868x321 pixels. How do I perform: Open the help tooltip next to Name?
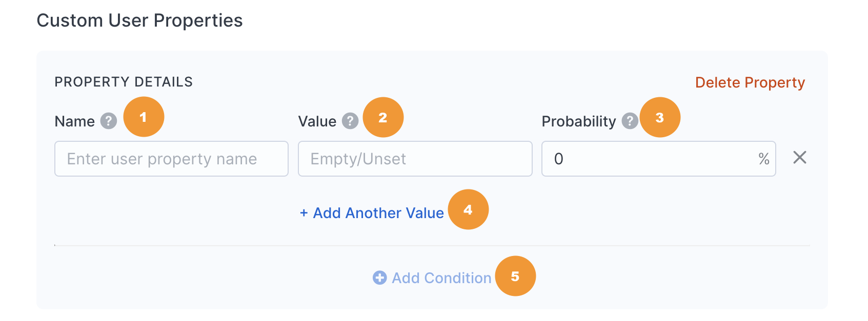coord(109,121)
